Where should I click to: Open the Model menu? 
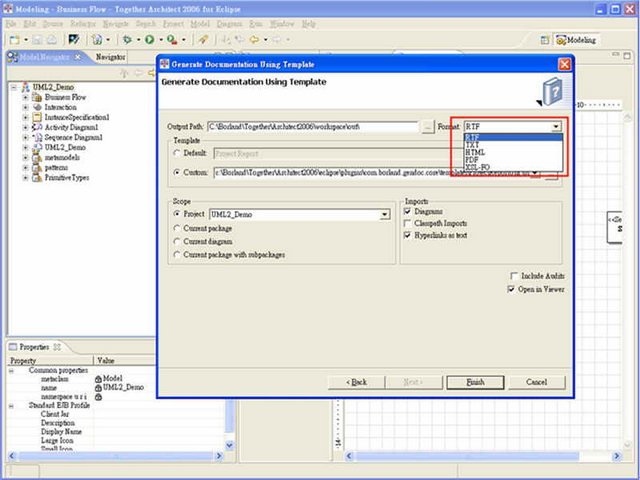tap(200, 24)
